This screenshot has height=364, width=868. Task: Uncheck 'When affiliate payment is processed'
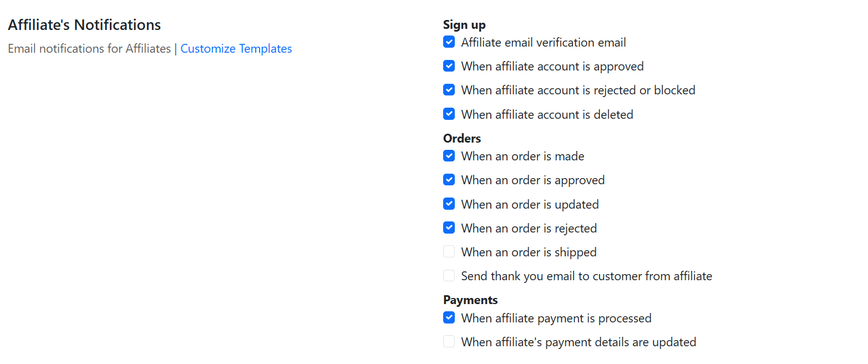tap(449, 318)
